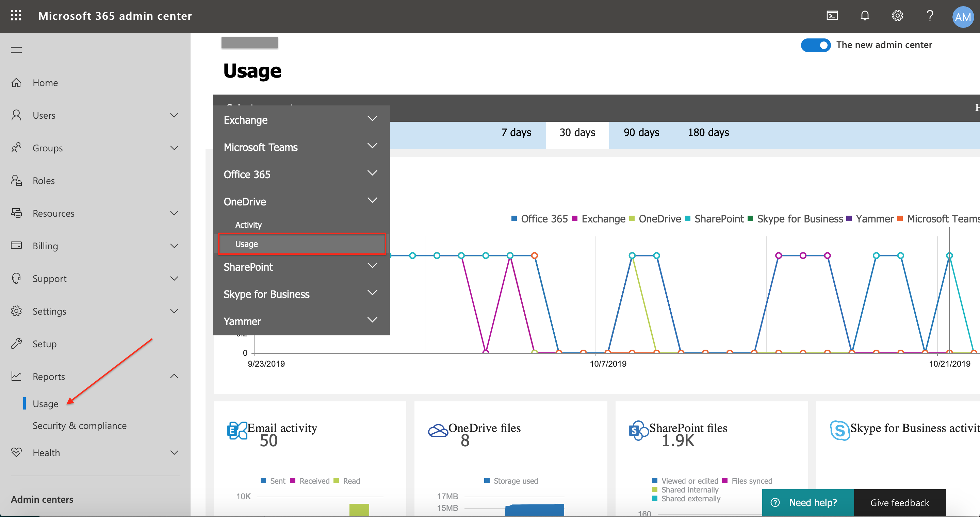Image resolution: width=980 pixels, height=517 pixels.
Task: Expand Microsoft Teams chevron in dropdown
Action: click(x=373, y=146)
